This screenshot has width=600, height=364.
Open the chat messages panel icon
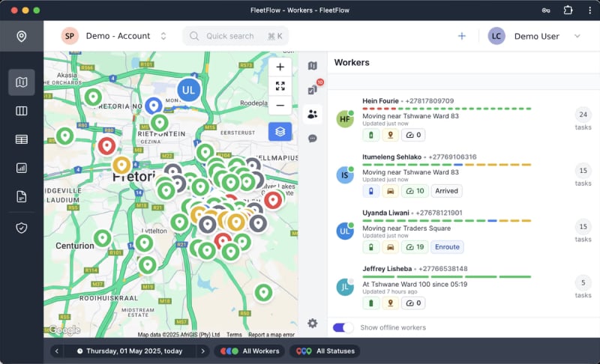pyautogui.click(x=312, y=139)
